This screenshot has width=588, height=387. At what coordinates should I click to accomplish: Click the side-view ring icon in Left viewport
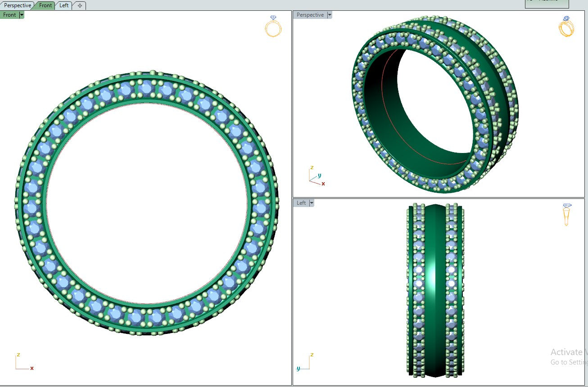click(567, 215)
